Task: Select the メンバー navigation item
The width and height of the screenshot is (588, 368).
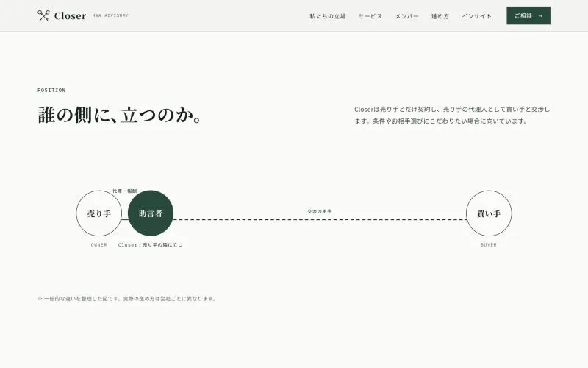Action: pos(406,16)
